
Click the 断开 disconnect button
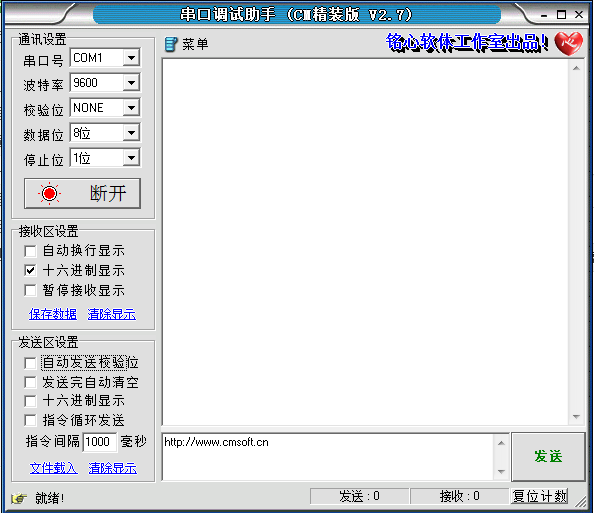(82, 193)
